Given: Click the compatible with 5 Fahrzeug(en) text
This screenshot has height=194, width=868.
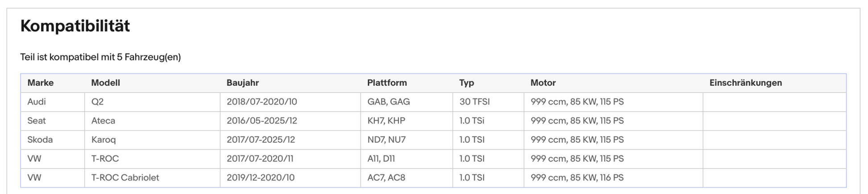Looking at the screenshot, I should click(100, 57).
